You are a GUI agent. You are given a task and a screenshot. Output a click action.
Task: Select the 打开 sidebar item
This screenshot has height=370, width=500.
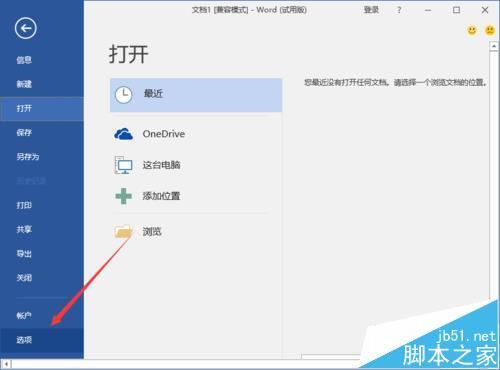pyautogui.click(x=42, y=108)
